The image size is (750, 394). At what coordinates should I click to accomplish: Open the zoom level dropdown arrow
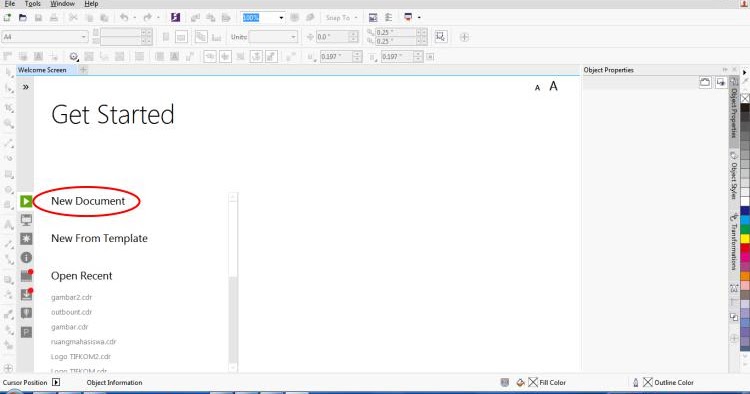click(281, 18)
